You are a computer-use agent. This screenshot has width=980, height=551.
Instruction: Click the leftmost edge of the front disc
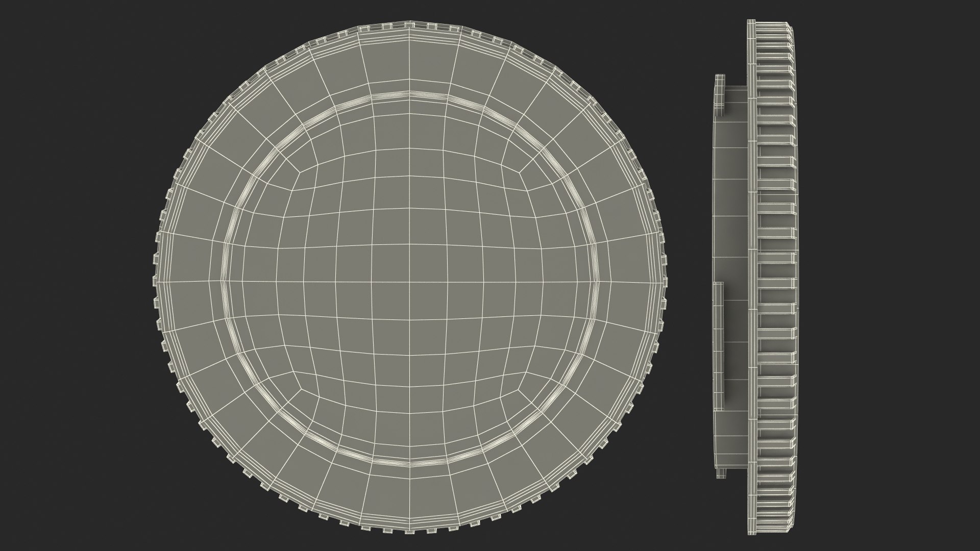tap(155, 282)
